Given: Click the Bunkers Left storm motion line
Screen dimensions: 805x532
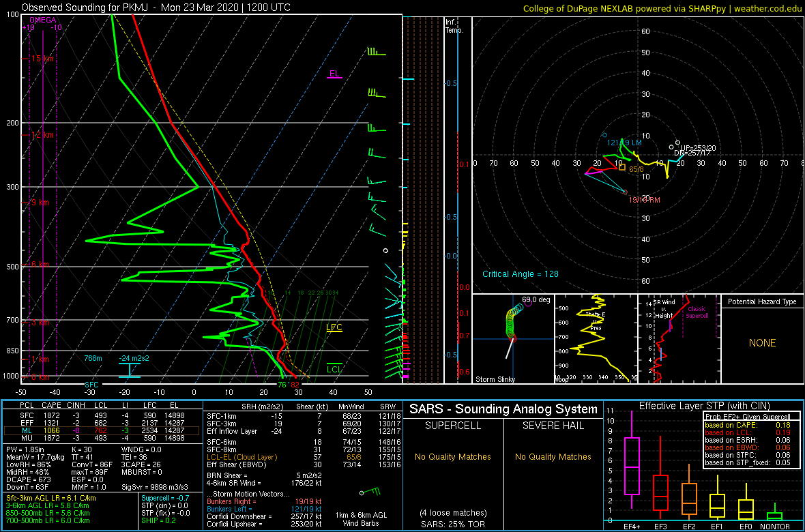Looking at the screenshot, I should pos(264,508).
